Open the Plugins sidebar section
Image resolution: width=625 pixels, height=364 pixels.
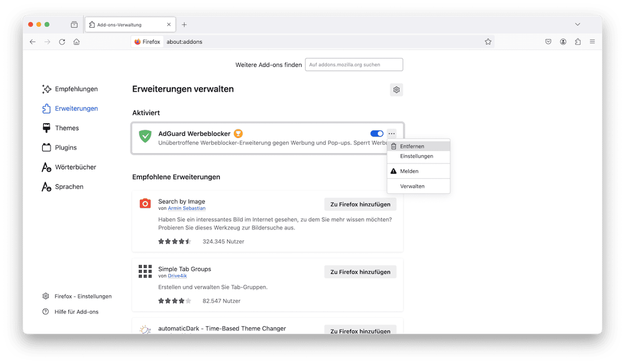[x=60, y=148]
